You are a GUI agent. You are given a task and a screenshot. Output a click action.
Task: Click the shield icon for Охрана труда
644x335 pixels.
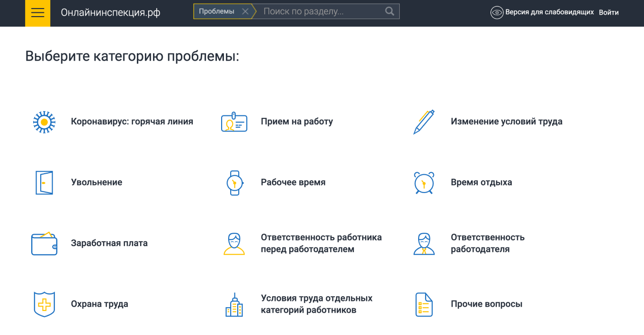pyautogui.click(x=44, y=304)
